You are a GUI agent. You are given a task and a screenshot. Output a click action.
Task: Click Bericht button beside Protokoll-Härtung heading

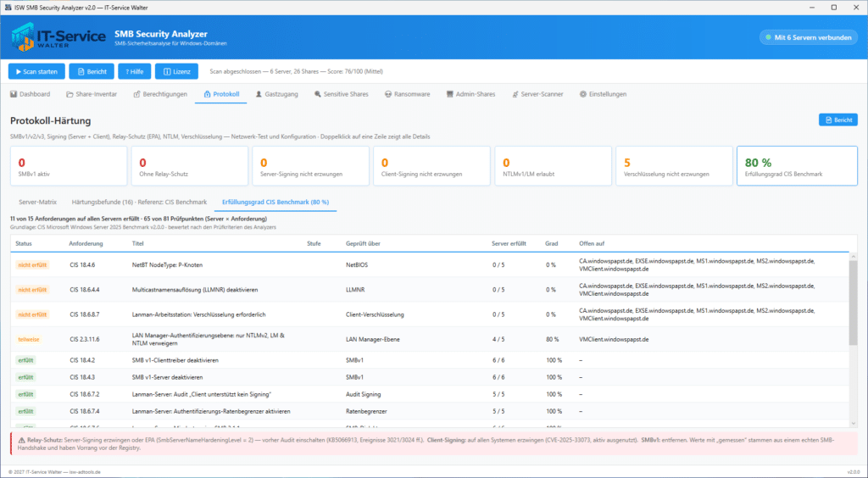pos(838,119)
